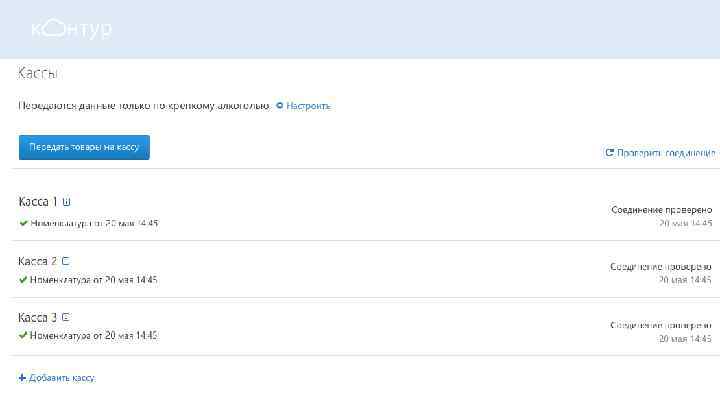
Task: Click the Кассы page heading
Action: coord(38,73)
